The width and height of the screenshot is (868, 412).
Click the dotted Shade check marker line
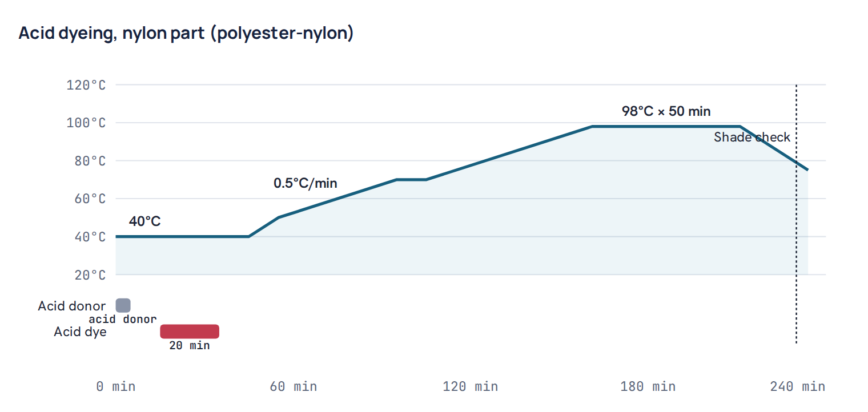click(x=796, y=214)
